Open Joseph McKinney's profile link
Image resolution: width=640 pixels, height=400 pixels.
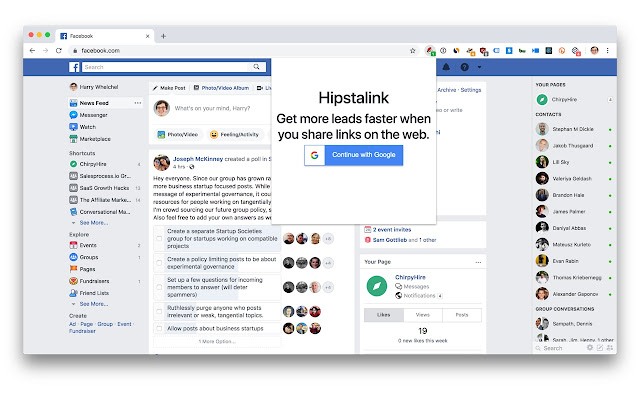198,159
